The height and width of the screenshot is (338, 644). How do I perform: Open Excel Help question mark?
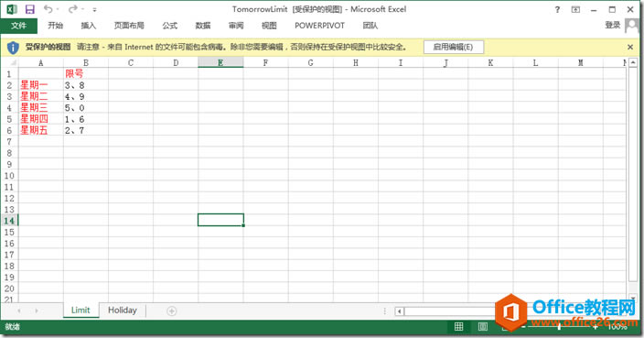[x=557, y=9]
